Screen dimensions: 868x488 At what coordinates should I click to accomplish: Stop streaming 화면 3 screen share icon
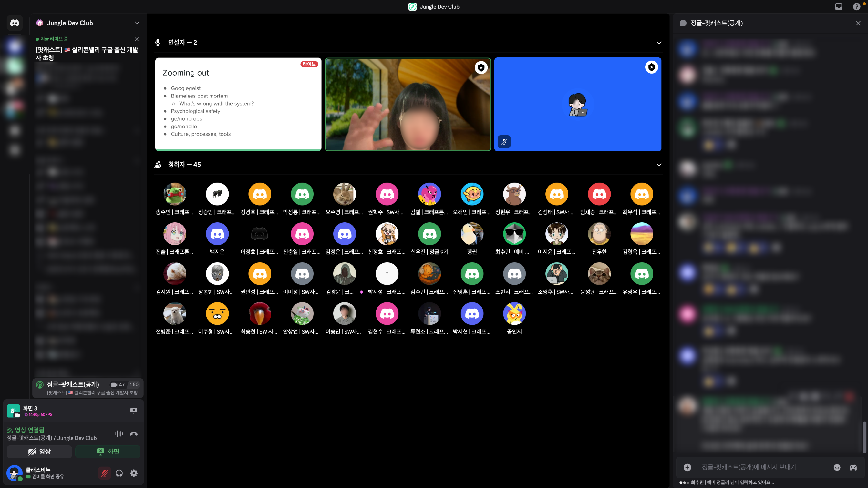[x=134, y=411]
